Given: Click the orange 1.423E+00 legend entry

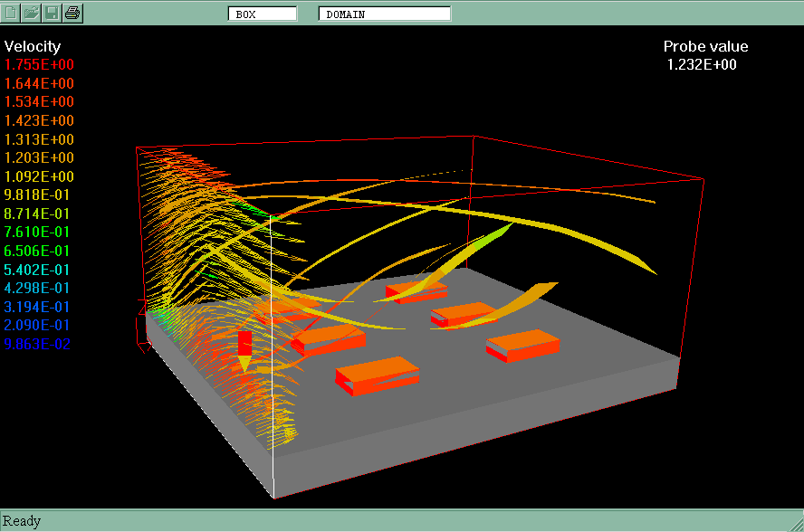Looking at the screenshot, I should [x=40, y=120].
